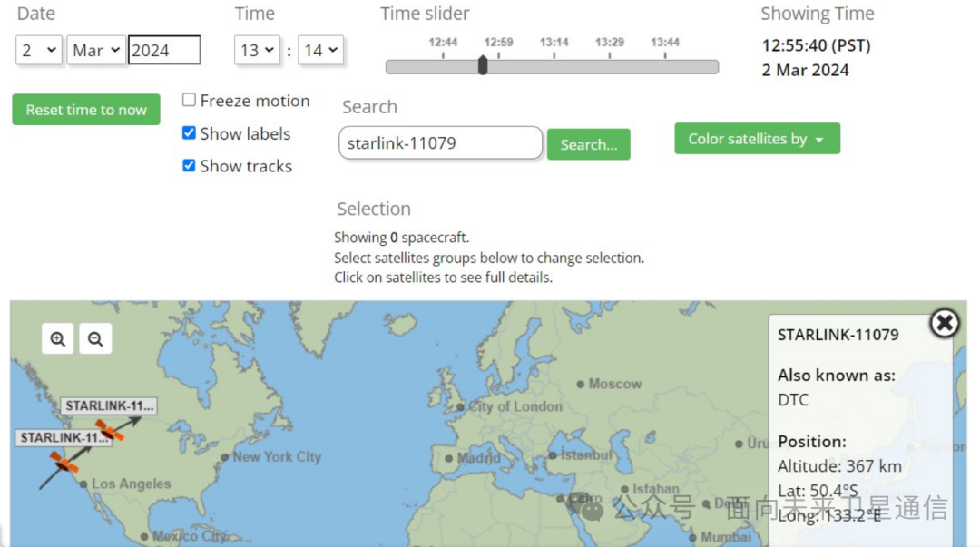This screenshot has width=980, height=547.
Task: Expand the Color satellites by dropdown
Action: click(757, 138)
